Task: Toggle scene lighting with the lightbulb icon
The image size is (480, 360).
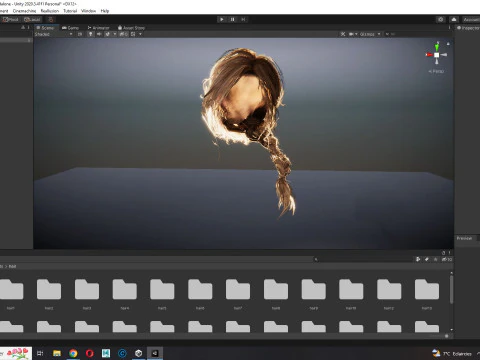Action: [90, 34]
